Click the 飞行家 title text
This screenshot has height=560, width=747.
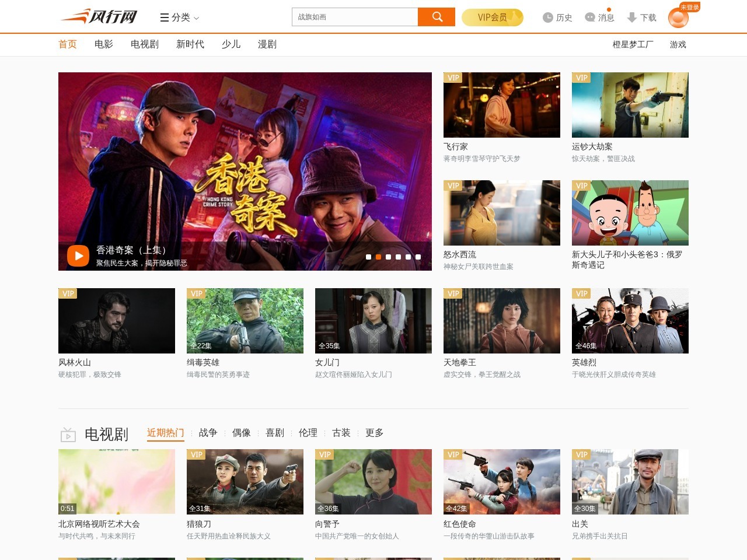click(456, 147)
